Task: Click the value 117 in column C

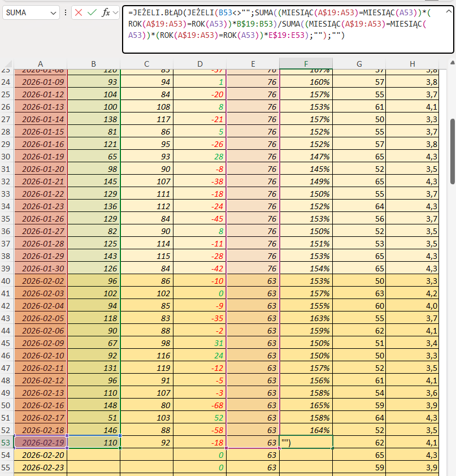Action: 147,119
